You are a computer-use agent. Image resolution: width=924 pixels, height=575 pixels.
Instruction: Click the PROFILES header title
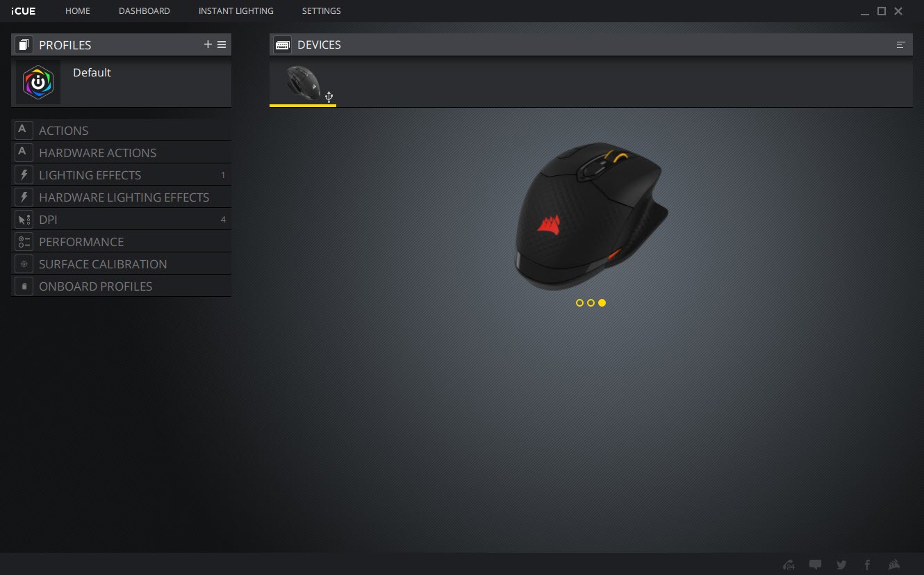click(65, 44)
